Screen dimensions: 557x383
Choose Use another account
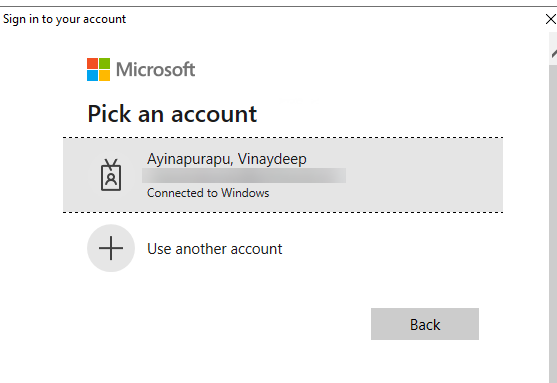[x=215, y=249]
